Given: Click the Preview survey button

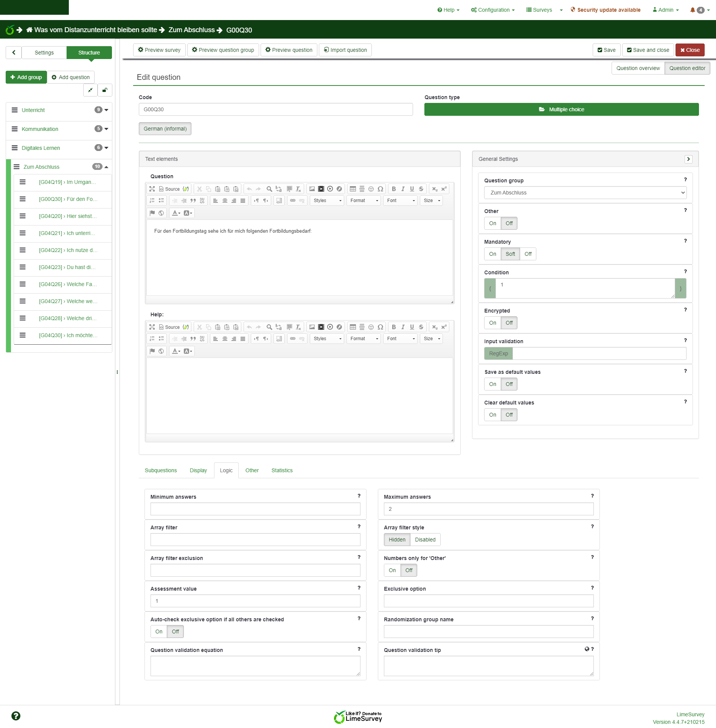Looking at the screenshot, I should [x=159, y=50].
